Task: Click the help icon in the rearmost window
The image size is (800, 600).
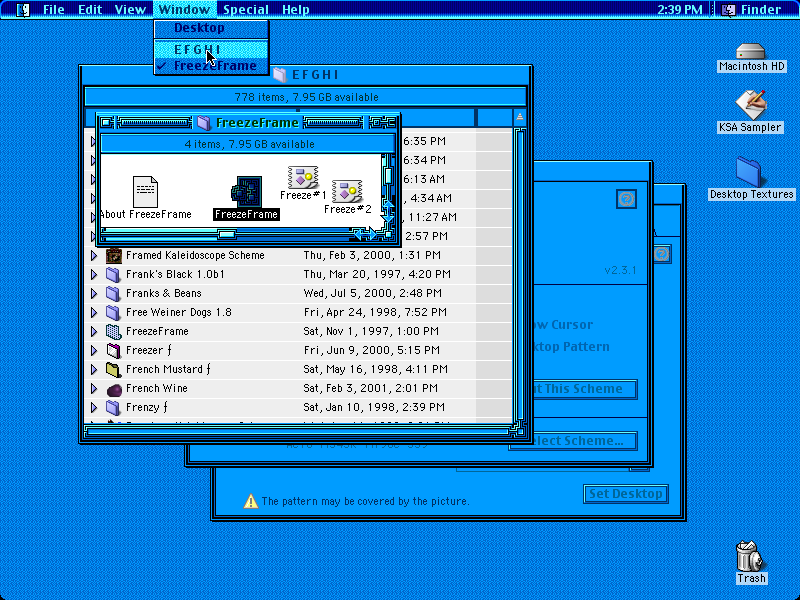Action: 662,254
